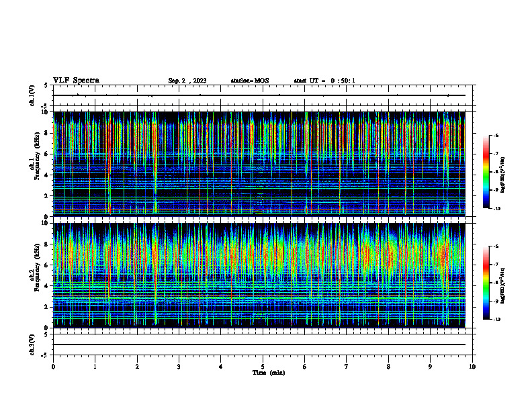This screenshot has height=411, width=532.
Task: Click time axis tick label "9"
Action: [430, 367]
